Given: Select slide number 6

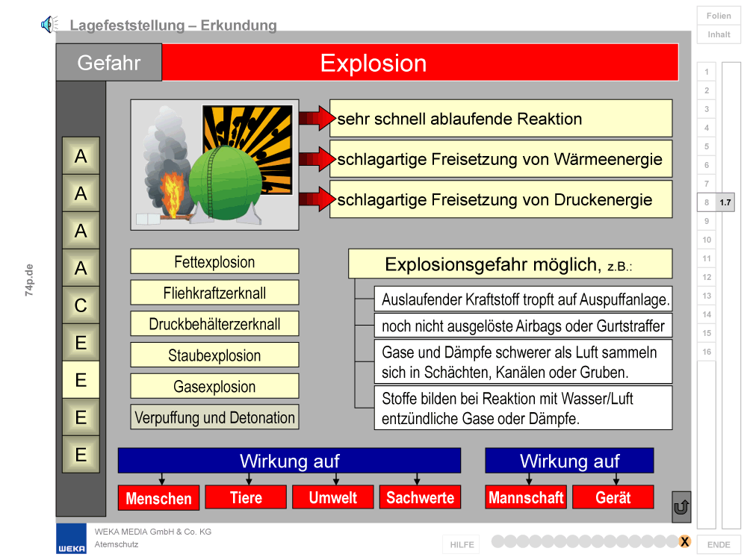Looking at the screenshot, I should (707, 165).
